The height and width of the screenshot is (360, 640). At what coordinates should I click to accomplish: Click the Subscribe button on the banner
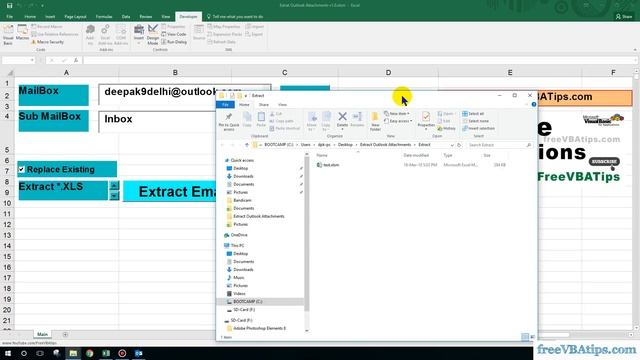[604, 162]
